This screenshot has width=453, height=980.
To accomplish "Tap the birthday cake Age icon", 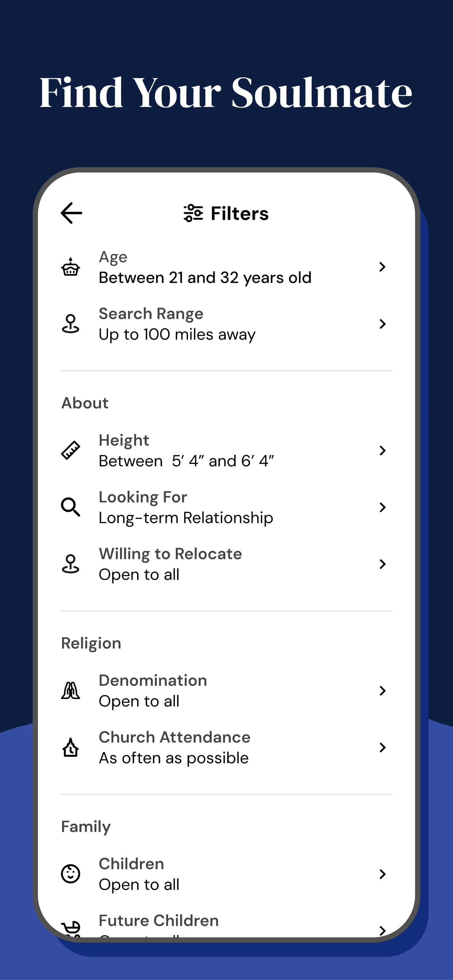I will [x=71, y=267].
